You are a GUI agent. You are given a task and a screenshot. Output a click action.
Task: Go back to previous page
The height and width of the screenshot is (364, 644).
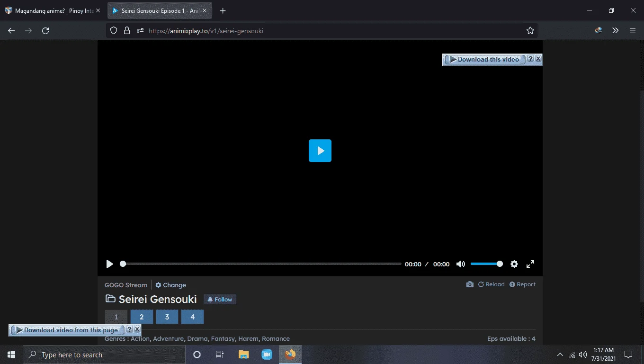(x=11, y=30)
